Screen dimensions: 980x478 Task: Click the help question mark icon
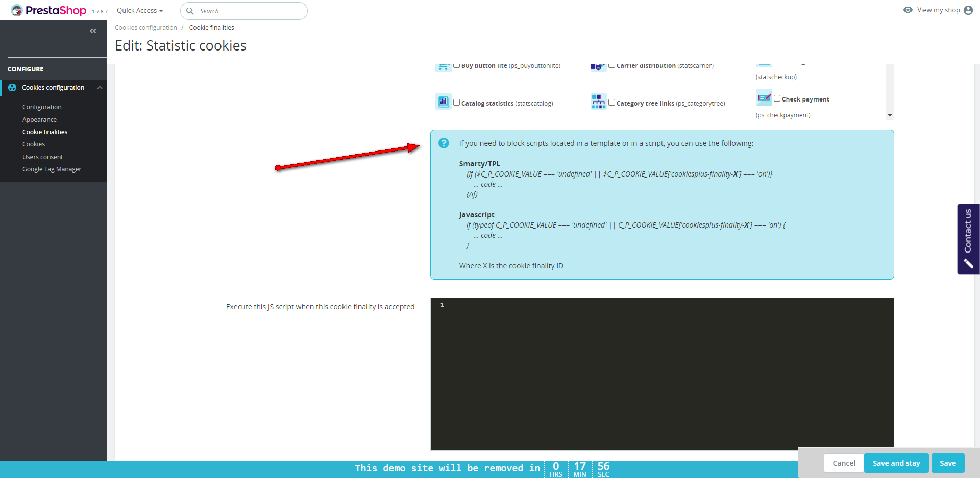click(x=444, y=143)
